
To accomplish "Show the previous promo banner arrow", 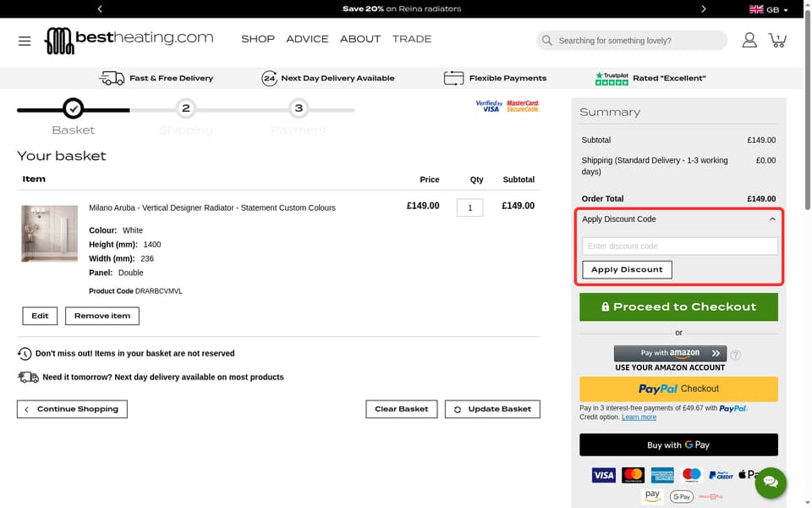I will (x=100, y=8).
